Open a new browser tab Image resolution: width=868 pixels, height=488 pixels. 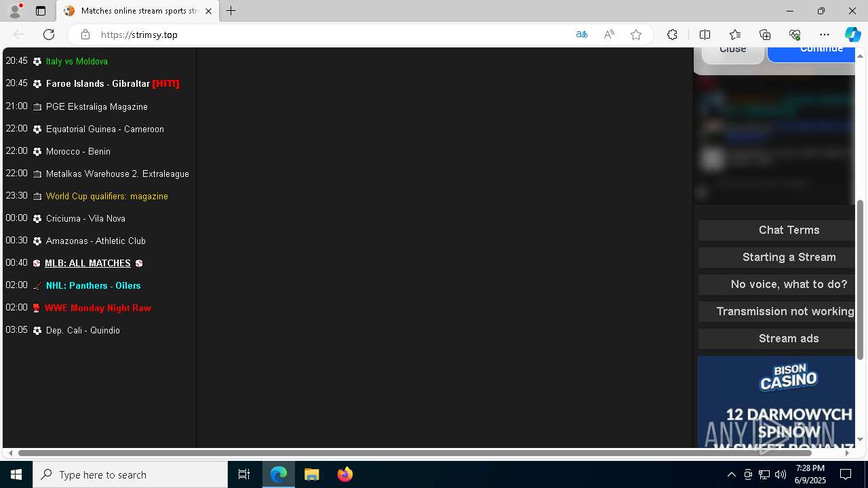tap(231, 11)
